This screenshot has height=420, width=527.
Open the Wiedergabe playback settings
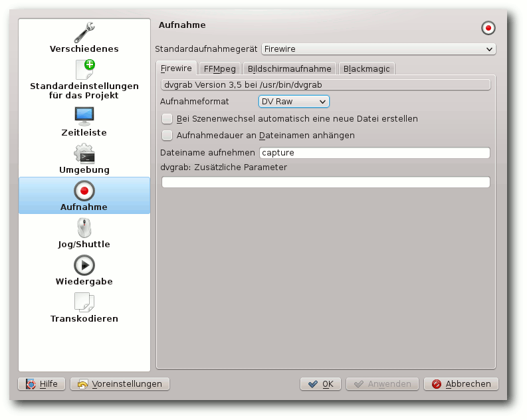84,270
